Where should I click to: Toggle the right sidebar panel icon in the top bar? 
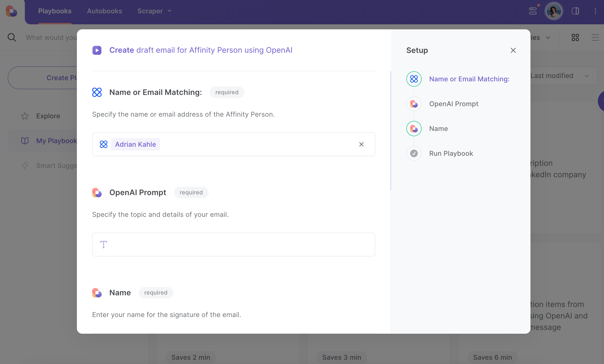pyautogui.click(x=575, y=11)
